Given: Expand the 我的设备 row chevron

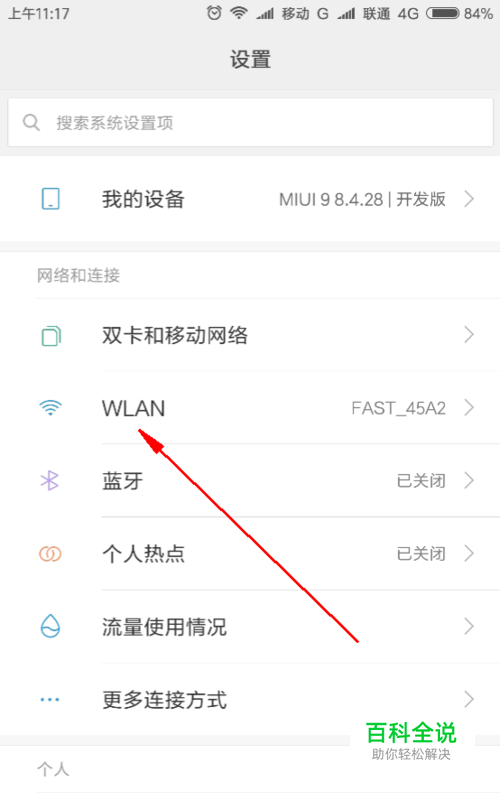Looking at the screenshot, I should 469,199.
